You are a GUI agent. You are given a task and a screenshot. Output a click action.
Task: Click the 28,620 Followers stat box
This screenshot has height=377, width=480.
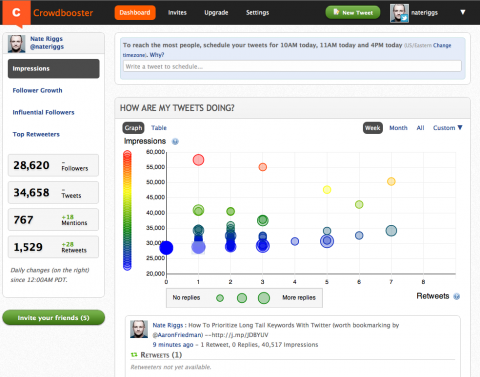(x=53, y=165)
